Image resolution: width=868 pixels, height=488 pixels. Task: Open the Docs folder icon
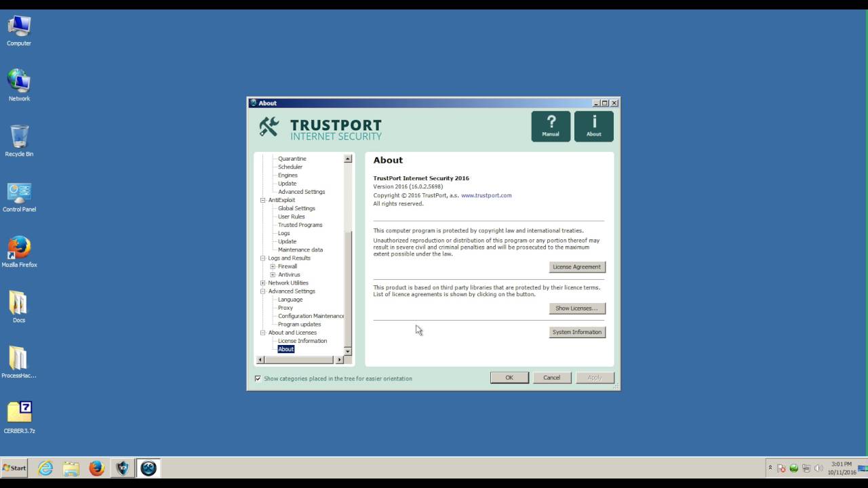click(x=18, y=307)
